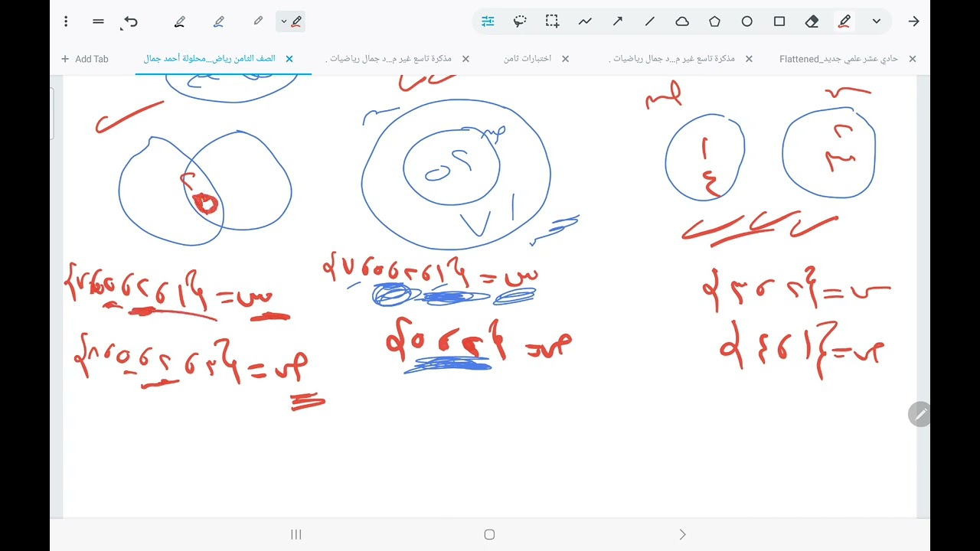This screenshot has width=980, height=551.
Task: Close the tab next to Flattened
Action: click(749, 59)
